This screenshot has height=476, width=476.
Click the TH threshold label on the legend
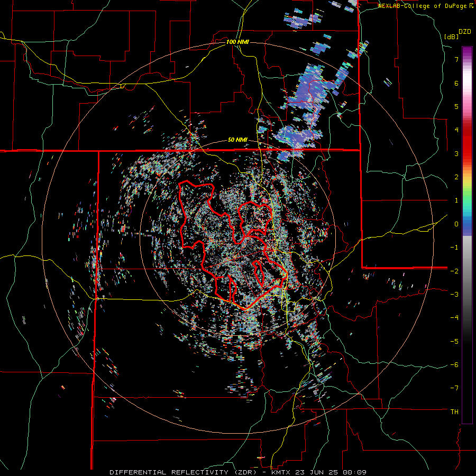point(454,412)
